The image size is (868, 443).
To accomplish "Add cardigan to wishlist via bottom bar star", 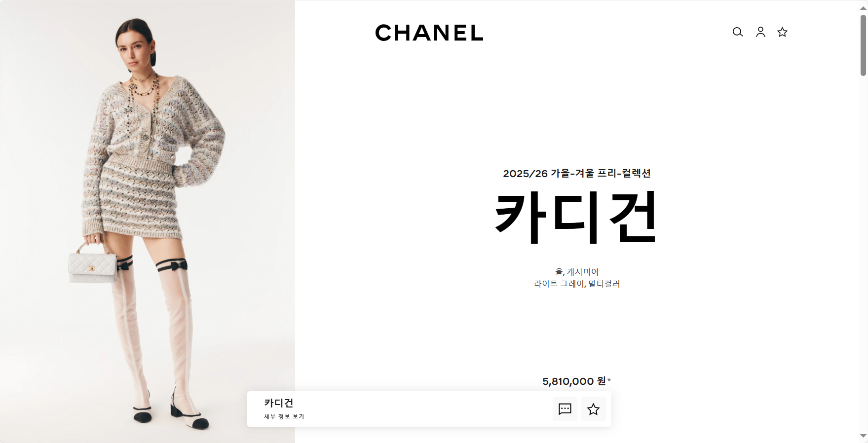I will (x=593, y=409).
